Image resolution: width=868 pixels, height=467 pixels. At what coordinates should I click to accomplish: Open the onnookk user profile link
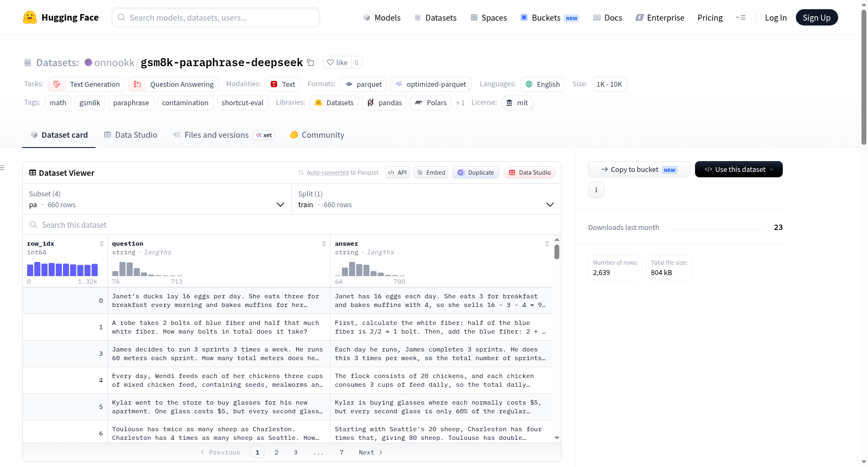point(114,62)
